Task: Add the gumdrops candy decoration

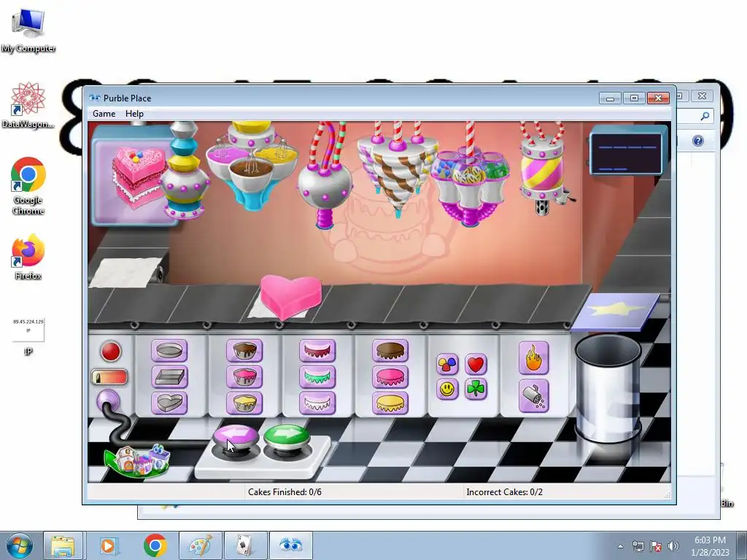Action: (x=447, y=365)
